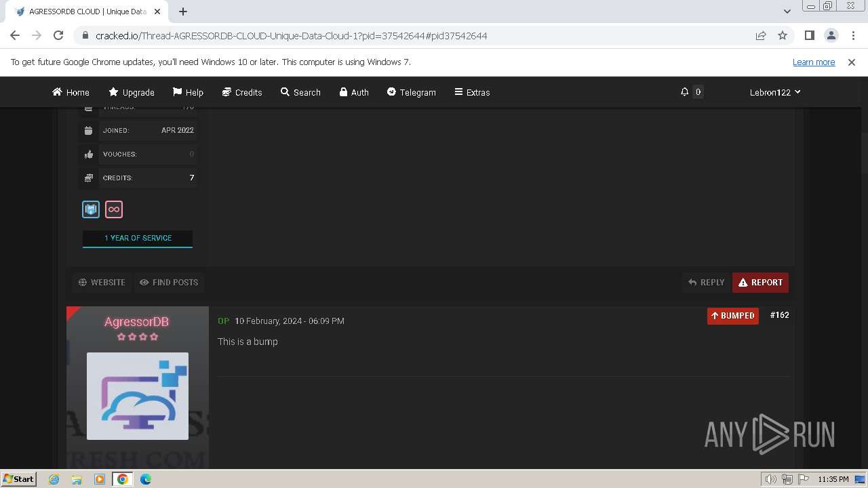Click the red BUMPED label
Image resolution: width=868 pixels, height=488 pixels.
click(733, 316)
